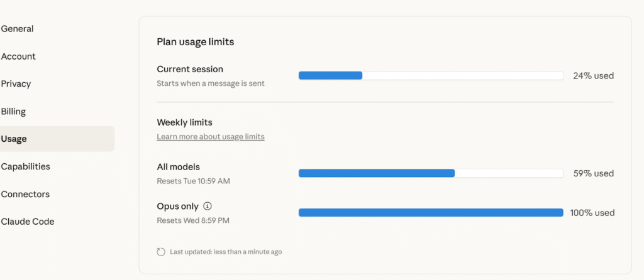Screen dimensions: 644x280
Task: Open Claude Code settings
Action: (28, 222)
